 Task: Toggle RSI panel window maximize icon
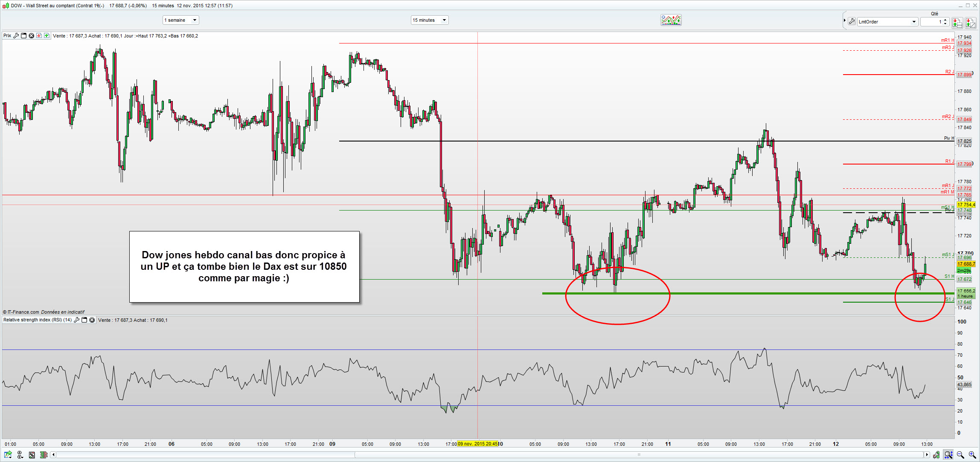click(84, 320)
